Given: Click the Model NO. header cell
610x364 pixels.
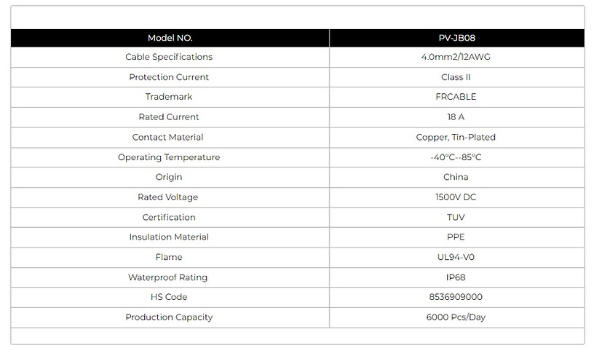Looking at the screenshot, I should pyautogui.click(x=170, y=38).
